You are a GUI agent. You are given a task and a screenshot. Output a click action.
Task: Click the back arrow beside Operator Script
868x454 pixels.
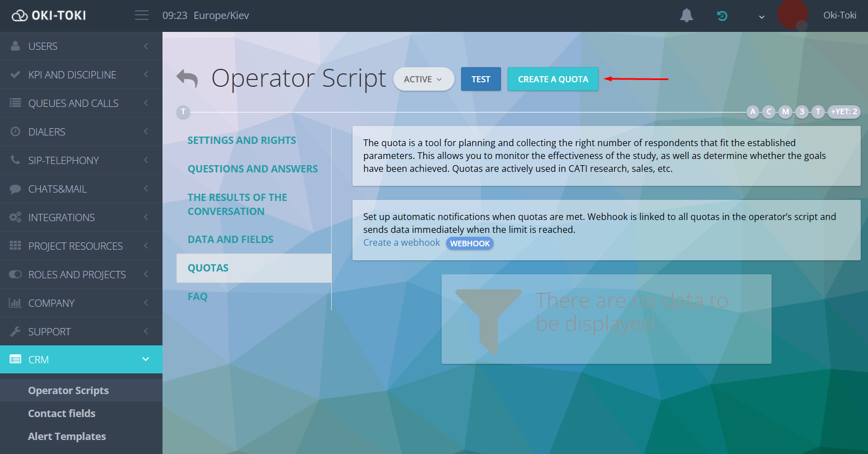point(187,79)
